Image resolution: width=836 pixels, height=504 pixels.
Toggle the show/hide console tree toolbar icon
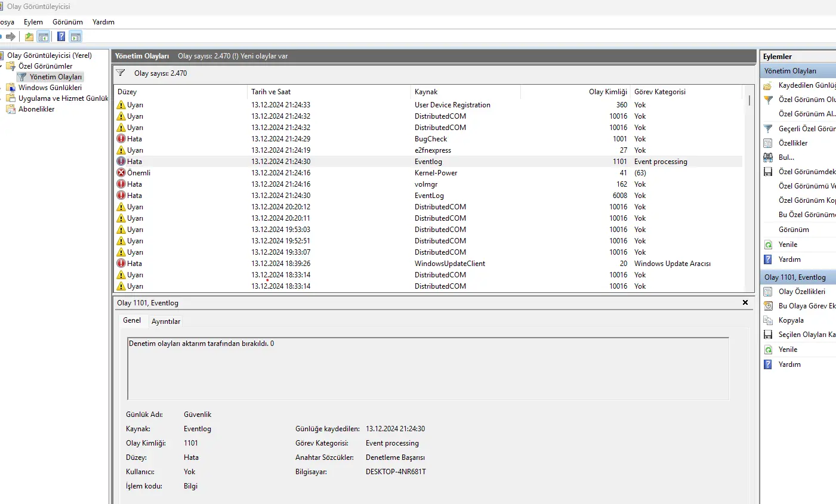[x=44, y=37]
